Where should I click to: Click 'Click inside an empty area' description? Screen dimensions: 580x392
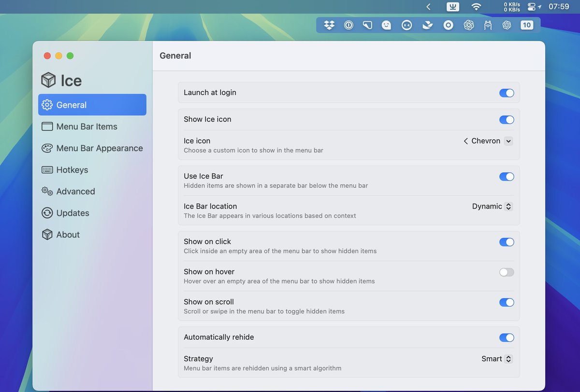click(280, 251)
